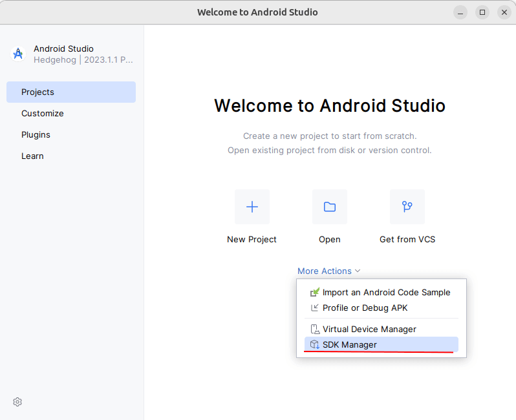Click the Open folder icon
Viewport: 516px width, 420px height.
(329, 207)
